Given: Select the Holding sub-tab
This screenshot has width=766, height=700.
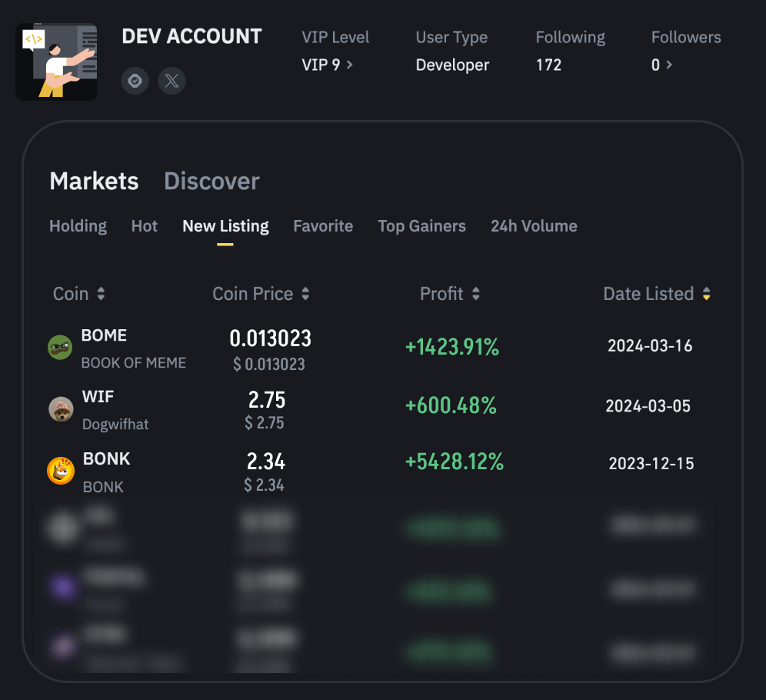Looking at the screenshot, I should click(x=78, y=226).
